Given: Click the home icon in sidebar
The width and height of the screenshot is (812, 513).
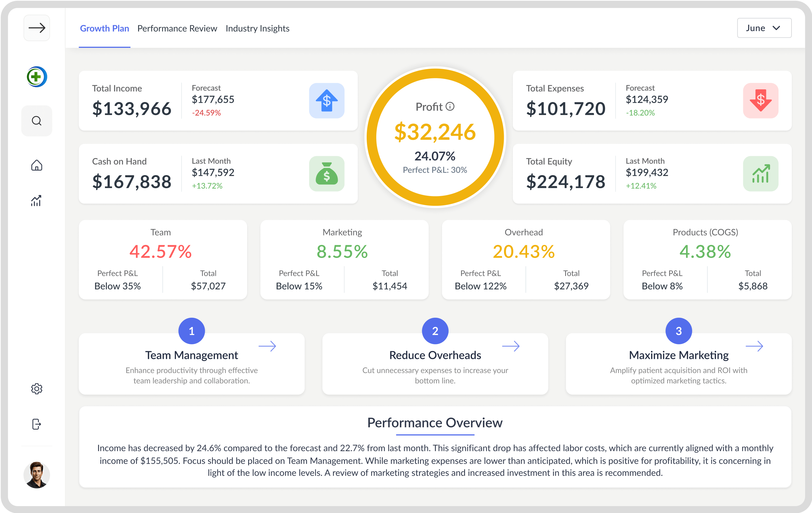Looking at the screenshot, I should coord(36,166).
